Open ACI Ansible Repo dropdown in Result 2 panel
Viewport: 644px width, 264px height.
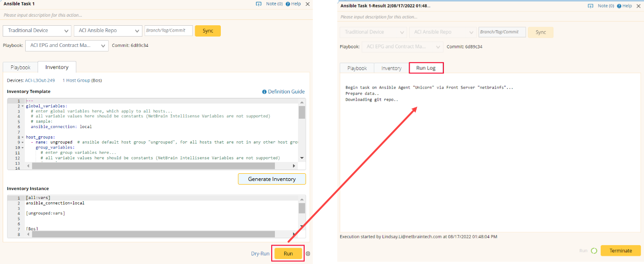(x=443, y=32)
